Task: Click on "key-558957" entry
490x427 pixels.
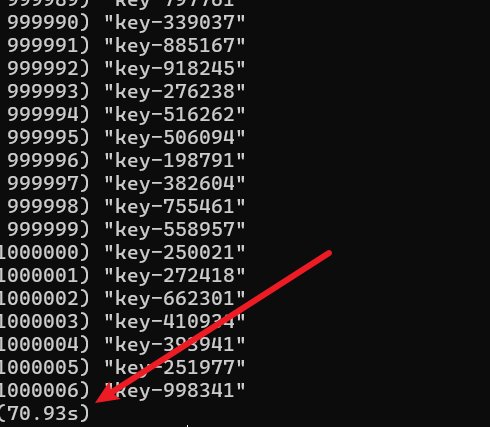Action: pos(175,230)
